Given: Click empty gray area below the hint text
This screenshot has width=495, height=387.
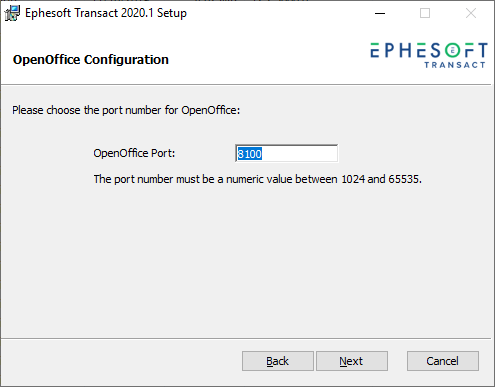Looking at the screenshot, I should coord(247,260).
